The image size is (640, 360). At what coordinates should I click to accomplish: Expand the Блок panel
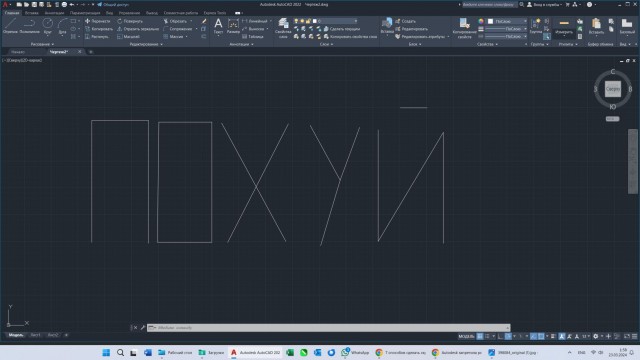pyautogui.click(x=415, y=44)
